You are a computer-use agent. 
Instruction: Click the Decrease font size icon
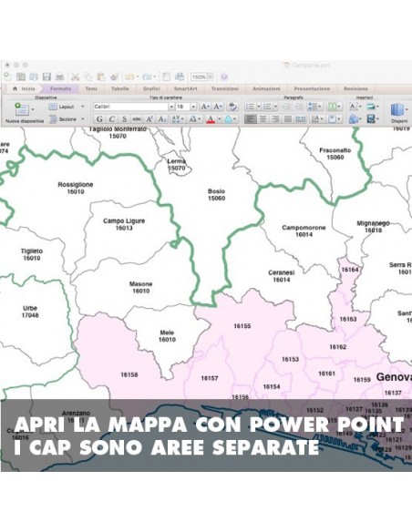(218, 107)
